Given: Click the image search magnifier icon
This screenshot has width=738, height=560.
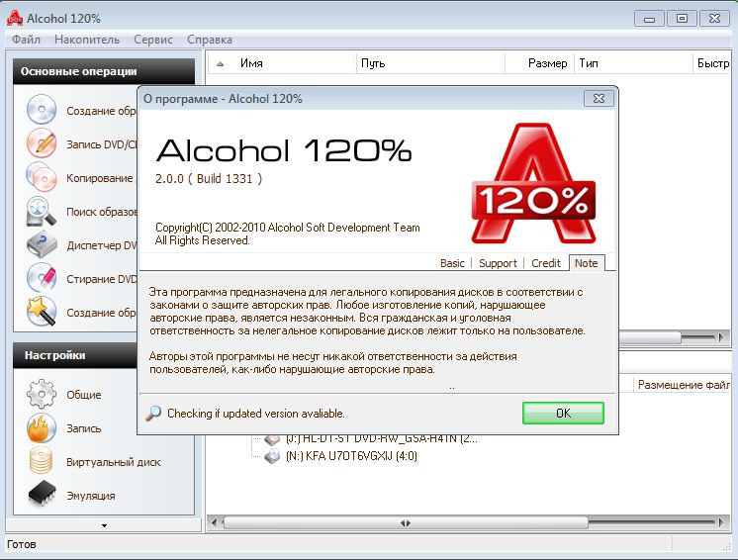Looking at the screenshot, I should pyautogui.click(x=41, y=211).
